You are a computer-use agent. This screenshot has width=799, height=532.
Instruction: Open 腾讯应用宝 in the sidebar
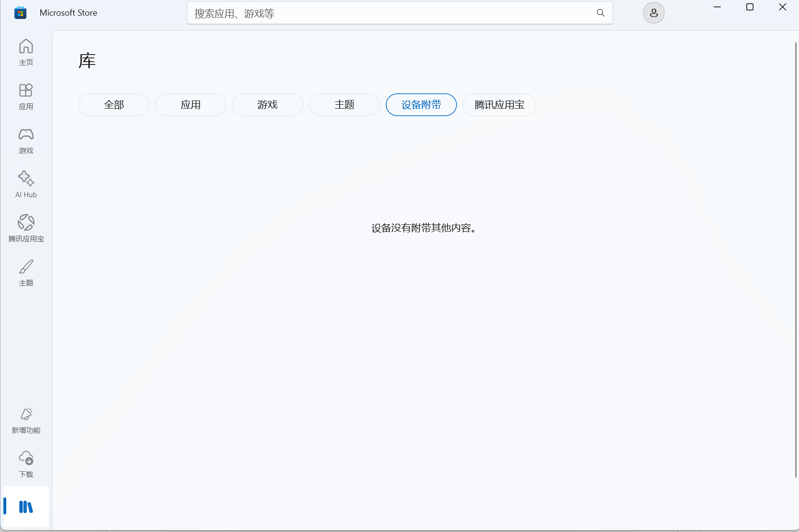click(x=26, y=229)
